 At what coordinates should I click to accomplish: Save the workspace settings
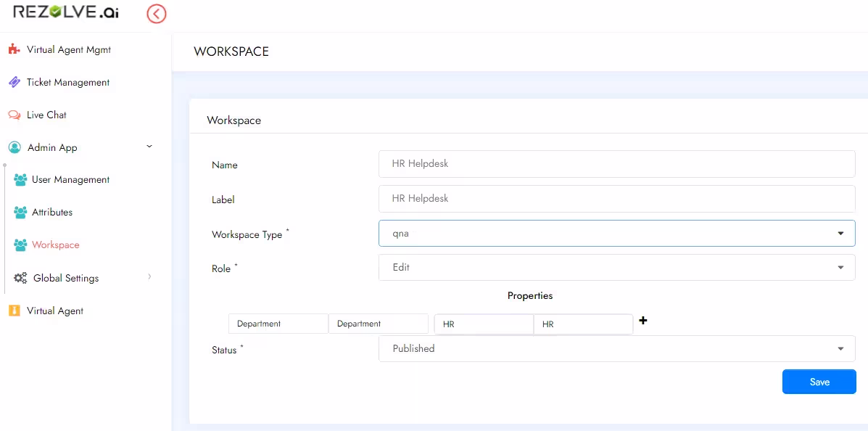(x=819, y=382)
